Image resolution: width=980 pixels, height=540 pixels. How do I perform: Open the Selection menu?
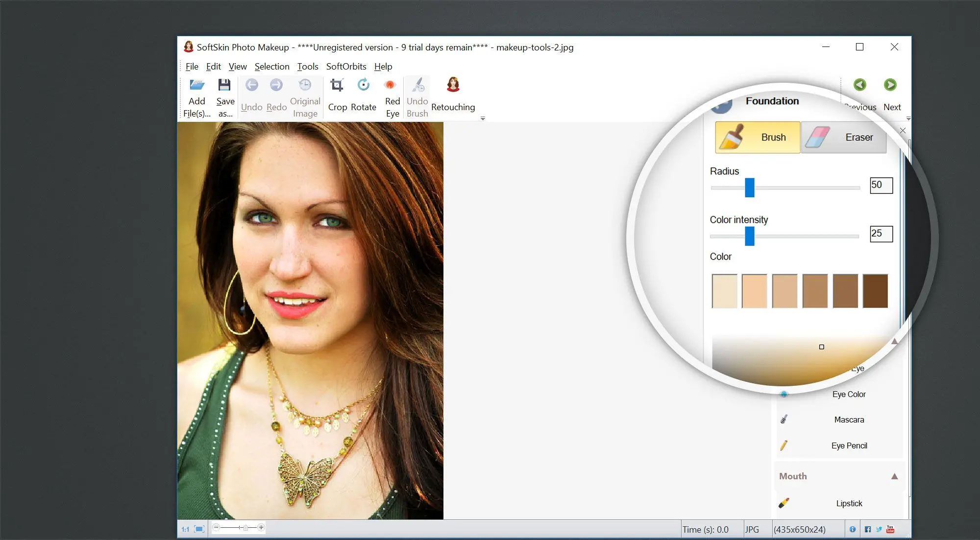tap(271, 67)
